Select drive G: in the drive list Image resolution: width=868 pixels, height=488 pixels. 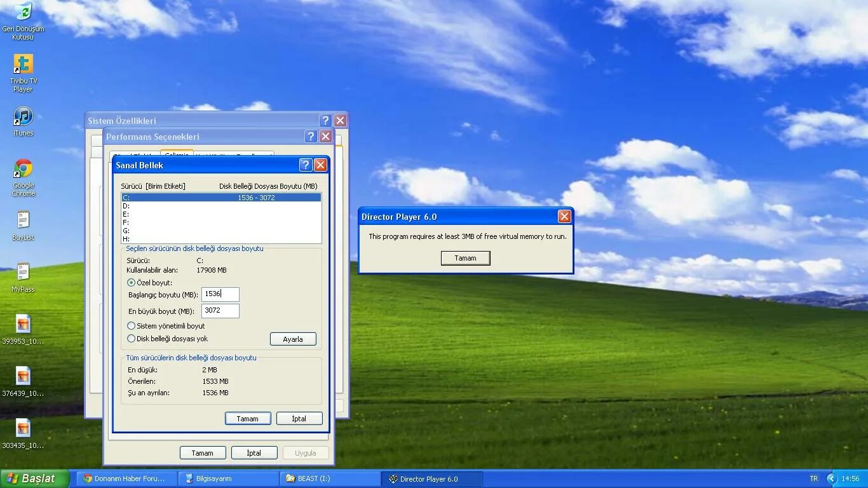click(x=221, y=231)
